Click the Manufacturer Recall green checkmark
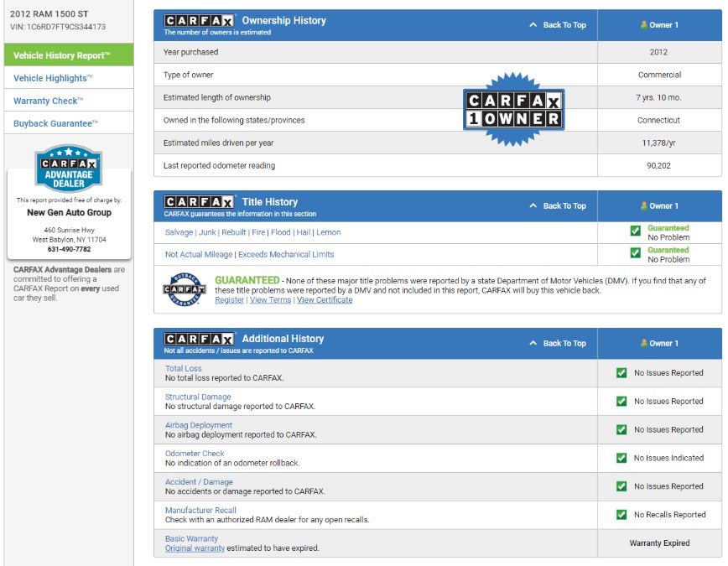 [x=621, y=515]
